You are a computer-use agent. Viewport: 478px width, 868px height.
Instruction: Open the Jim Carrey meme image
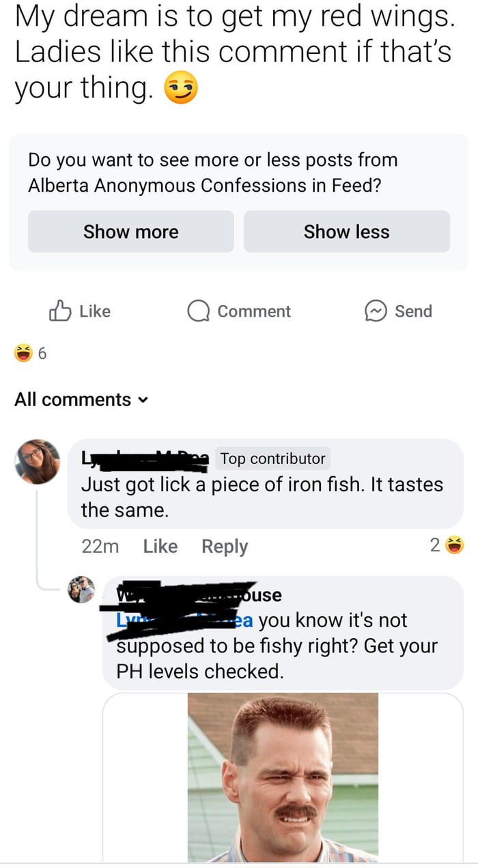[281, 778]
